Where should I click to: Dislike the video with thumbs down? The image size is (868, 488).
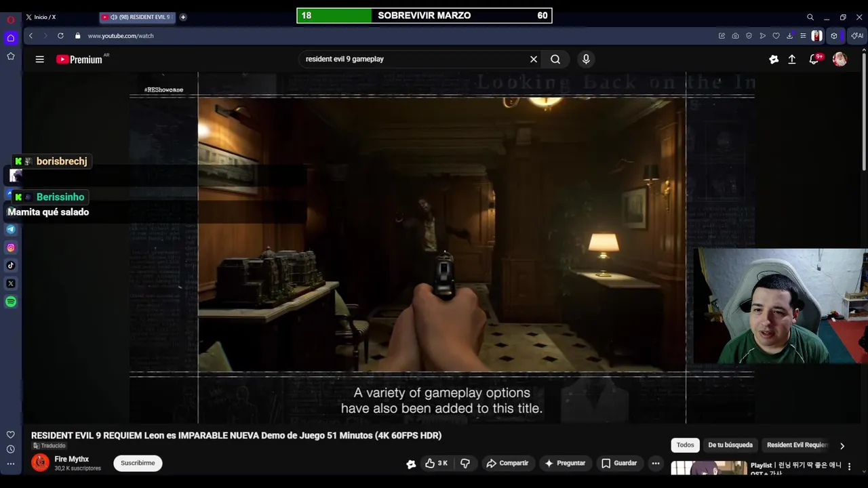pos(465,463)
